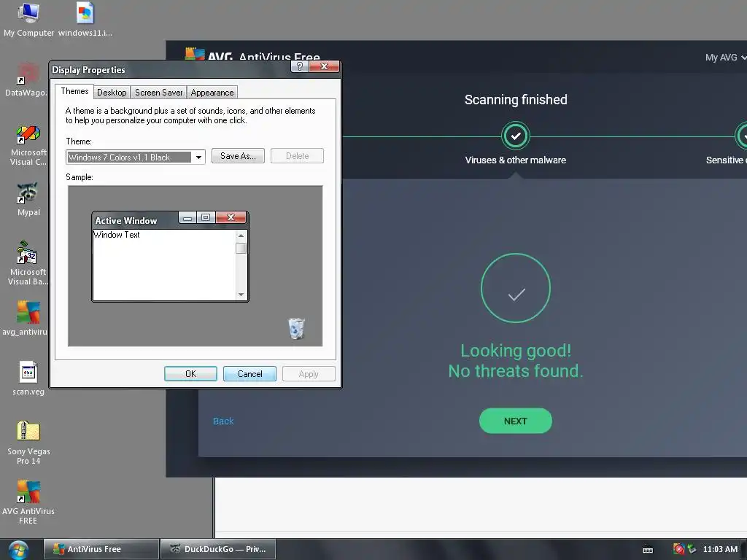Select the avg_antivirus installer icon
Image resolution: width=747 pixels, height=560 pixels.
tap(27, 318)
